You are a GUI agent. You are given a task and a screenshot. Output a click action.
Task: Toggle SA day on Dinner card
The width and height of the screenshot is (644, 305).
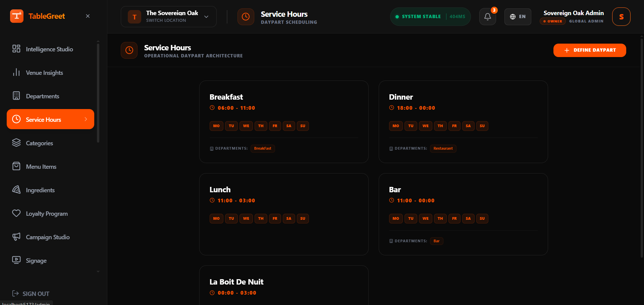[468, 126]
